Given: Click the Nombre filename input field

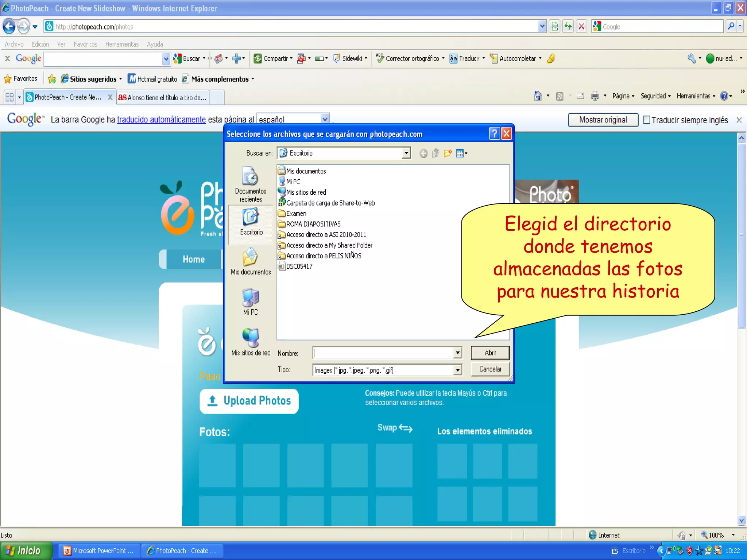Looking at the screenshot, I should [383, 353].
